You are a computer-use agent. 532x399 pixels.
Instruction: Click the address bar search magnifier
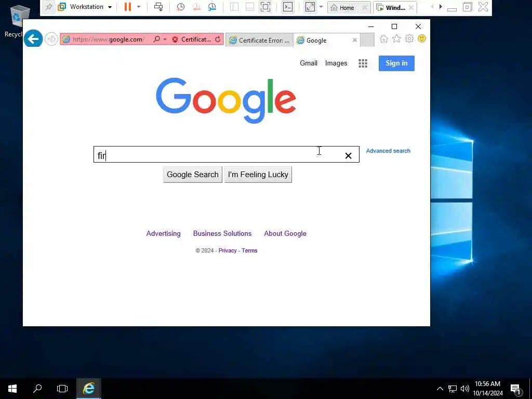pos(157,39)
